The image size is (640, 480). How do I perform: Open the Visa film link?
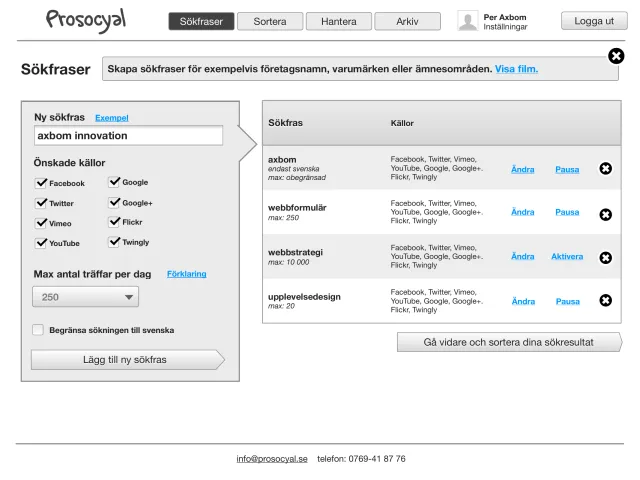tap(516, 69)
